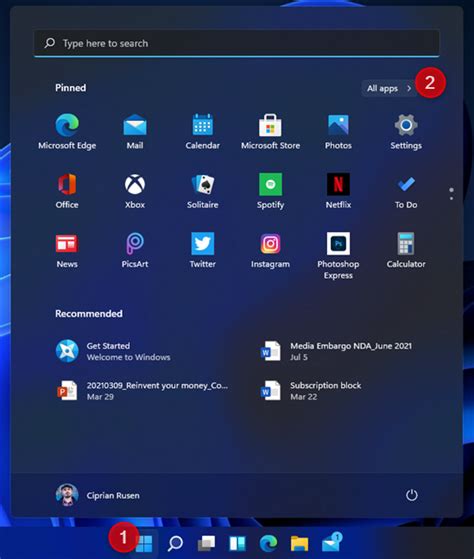Launch Edge from the taskbar
This screenshot has height=559, width=474.
(268, 543)
